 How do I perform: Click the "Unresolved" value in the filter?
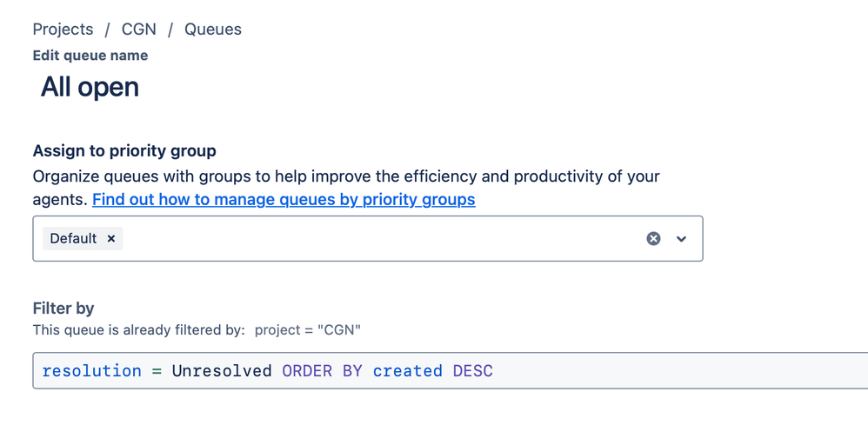222,371
